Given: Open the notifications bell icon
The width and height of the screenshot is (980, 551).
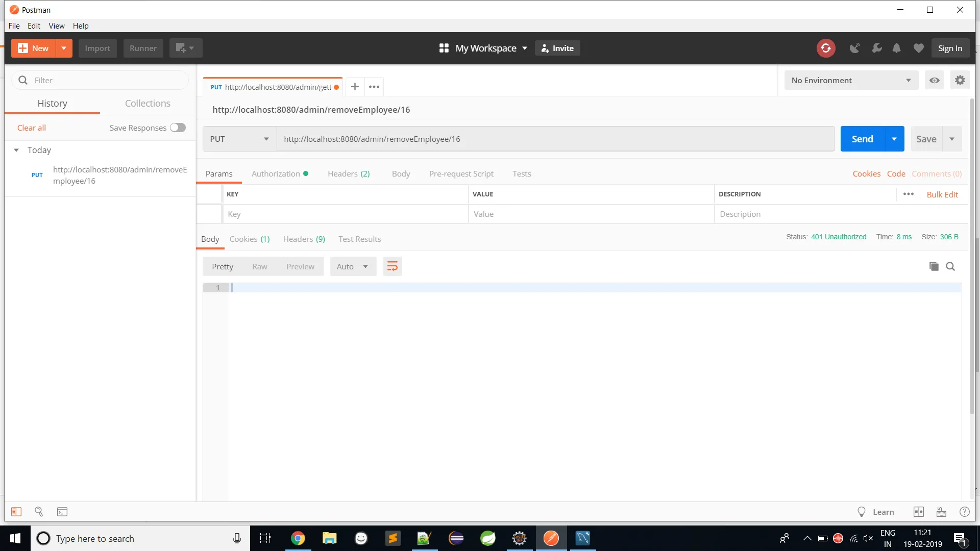Looking at the screenshot, I should click(x=896, y=48).
